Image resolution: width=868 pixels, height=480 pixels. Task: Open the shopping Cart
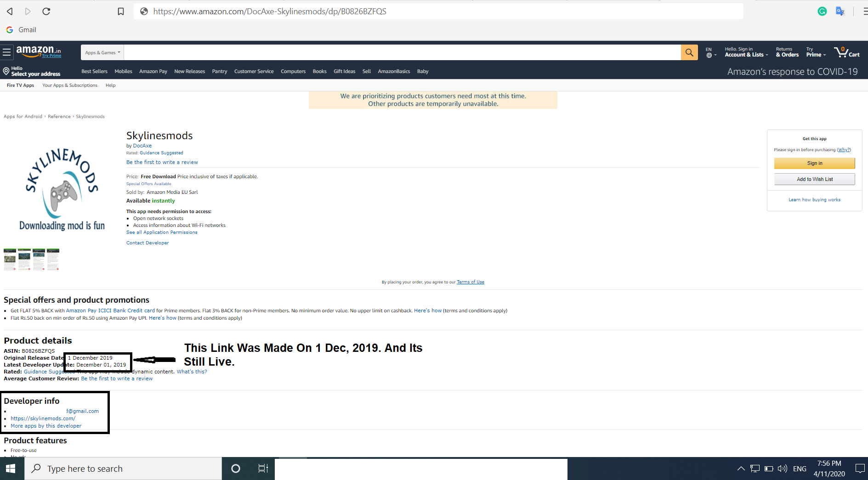847,52
